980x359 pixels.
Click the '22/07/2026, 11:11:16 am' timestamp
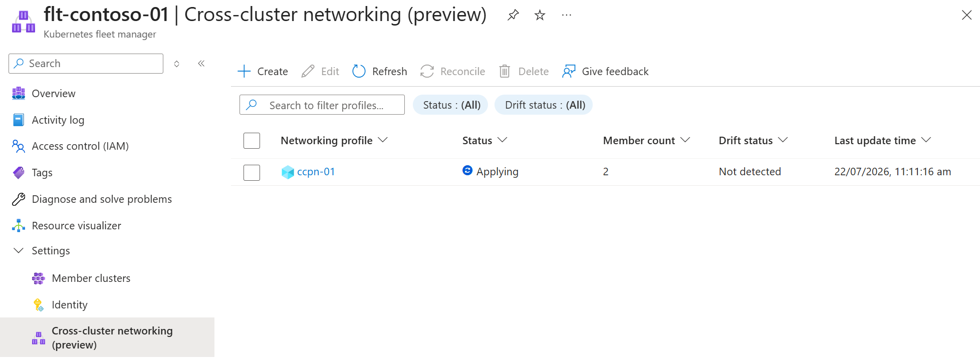(892, 172)
